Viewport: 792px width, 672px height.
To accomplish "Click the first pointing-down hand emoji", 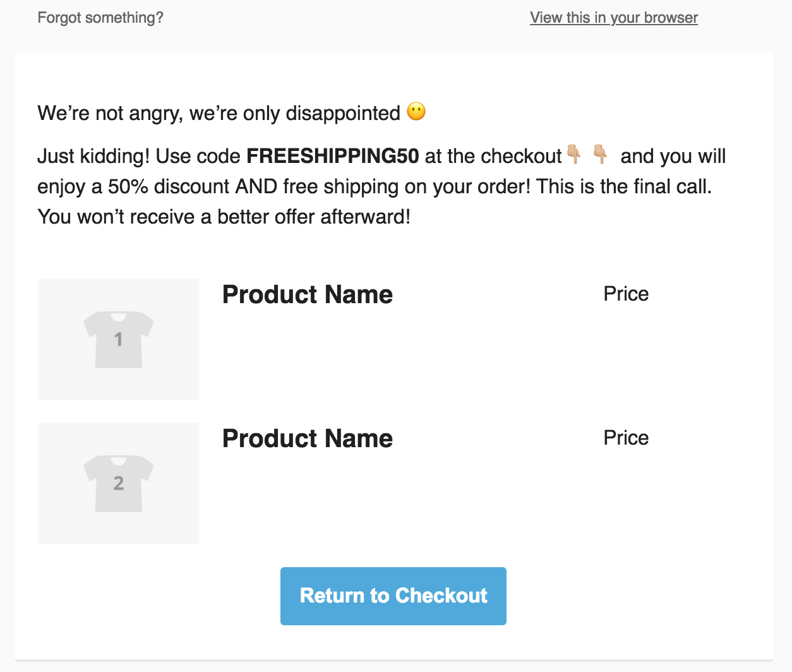I will point(573,154).
